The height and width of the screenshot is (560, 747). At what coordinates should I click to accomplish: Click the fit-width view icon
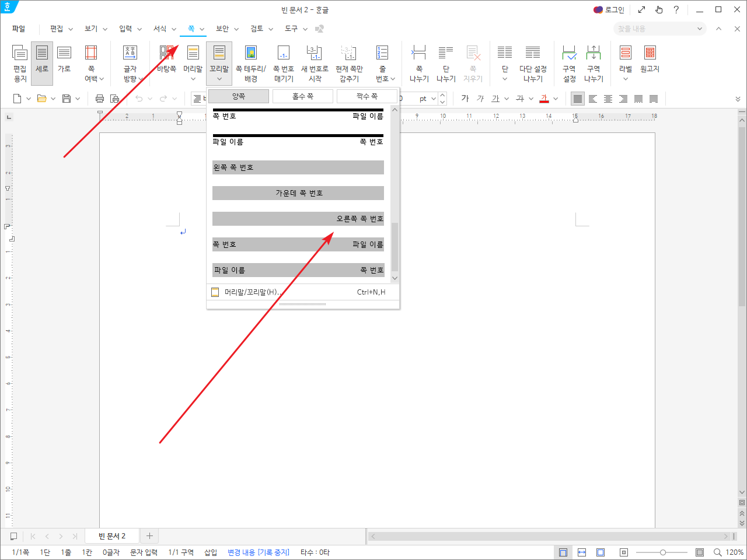pos(582,552)
